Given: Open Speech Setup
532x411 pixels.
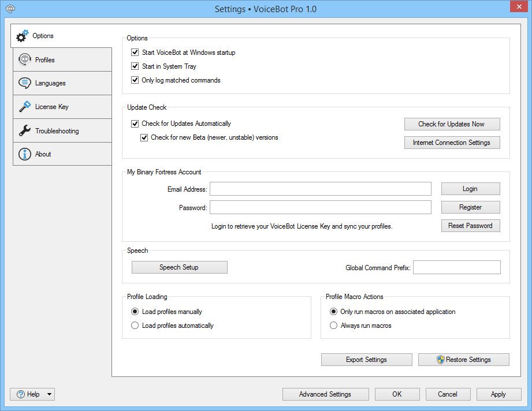Looking at the screenshot, I should [x=179, y=267].
